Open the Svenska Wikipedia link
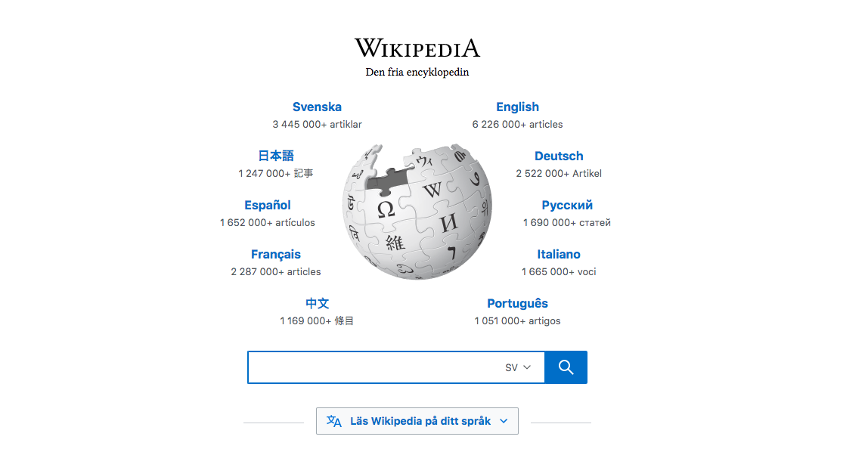Viewport: 868px width, 452px height. pyautogui.click(x=317, y=107)
